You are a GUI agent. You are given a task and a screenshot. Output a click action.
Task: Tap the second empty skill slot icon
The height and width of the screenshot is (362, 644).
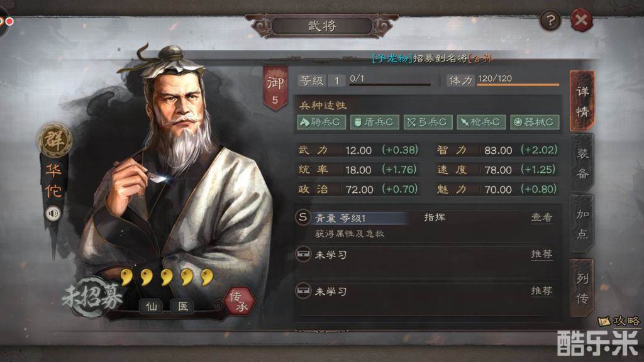coord(303,291)
